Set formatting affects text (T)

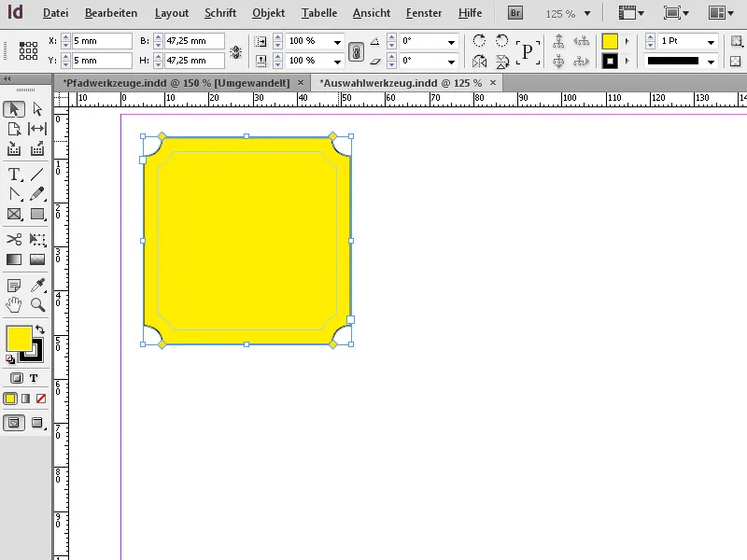[34, 378]
